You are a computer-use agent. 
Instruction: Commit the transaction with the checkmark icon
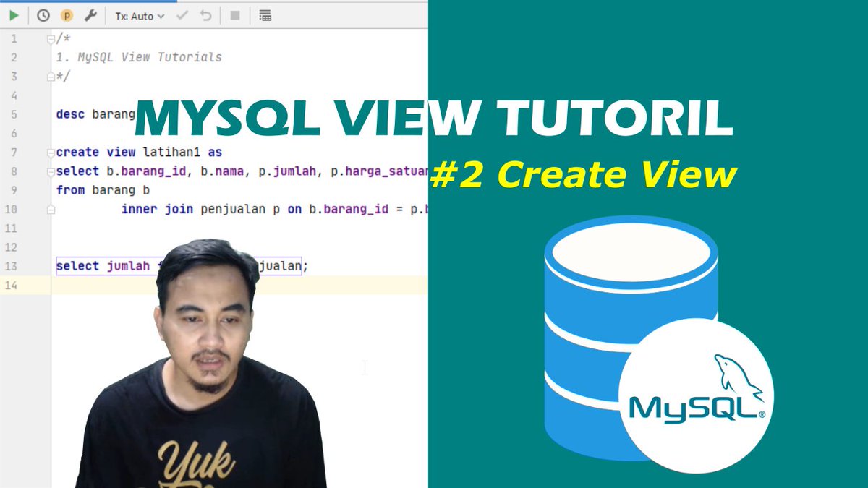[x=182, y=15]
